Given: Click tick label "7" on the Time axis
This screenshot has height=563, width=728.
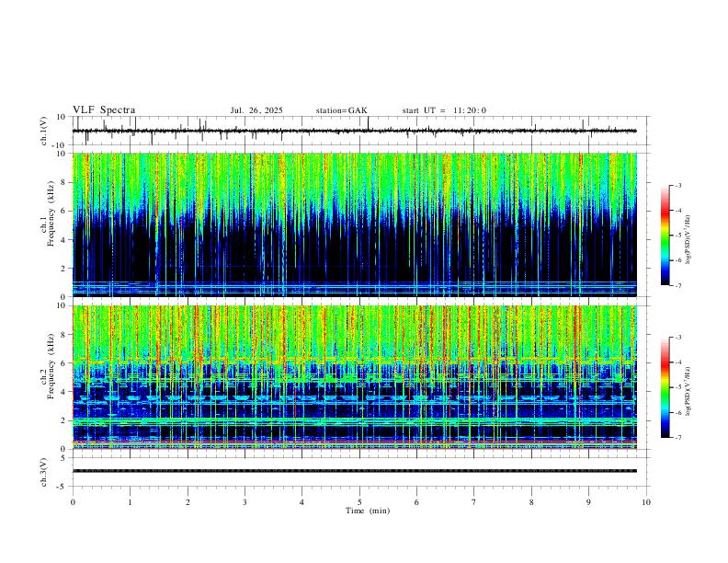Looking at the screenshot, I should (474, 502).
